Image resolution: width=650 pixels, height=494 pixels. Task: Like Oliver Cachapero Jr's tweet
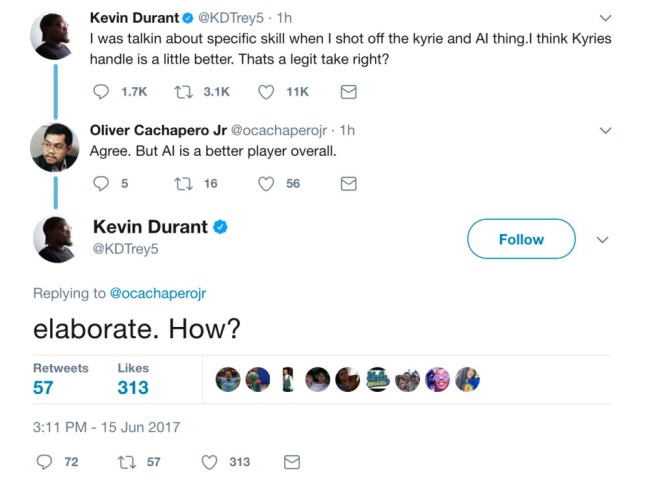(267, 184)
